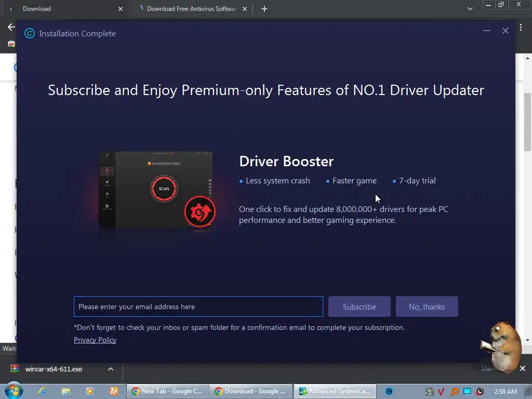The width and height of the screenshot is (532, 399).
Task: Open the Windows Start menu
Action: click(x=14, y=391)
